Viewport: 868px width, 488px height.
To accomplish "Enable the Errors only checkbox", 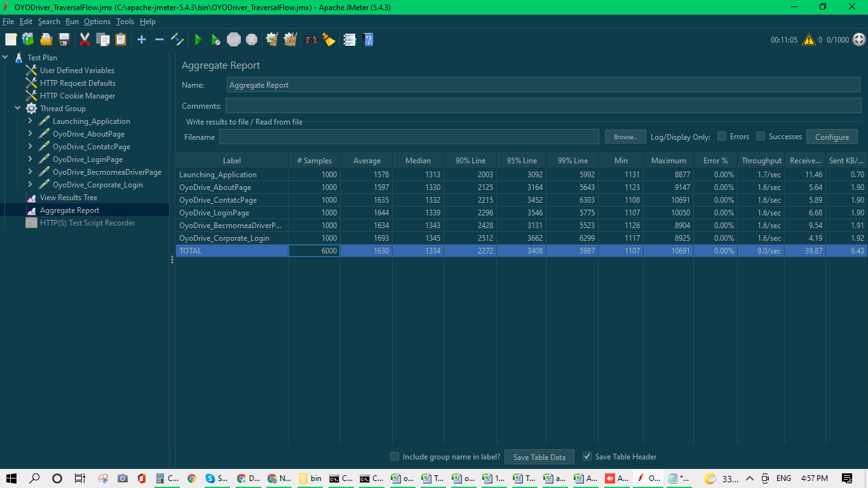I will pos(722,136).
